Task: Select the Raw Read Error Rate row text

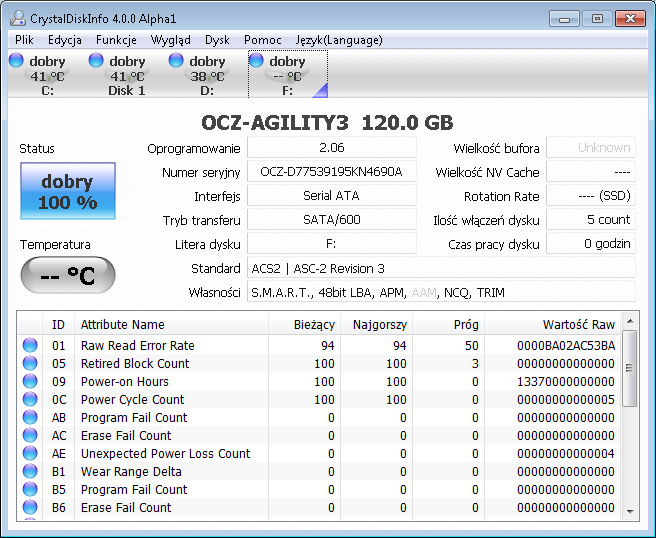Action: (138, 346)
